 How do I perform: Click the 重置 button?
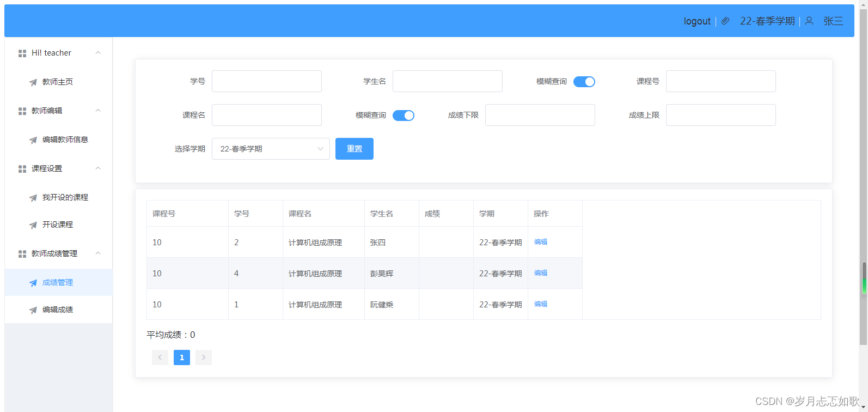[x=354, y=149]
